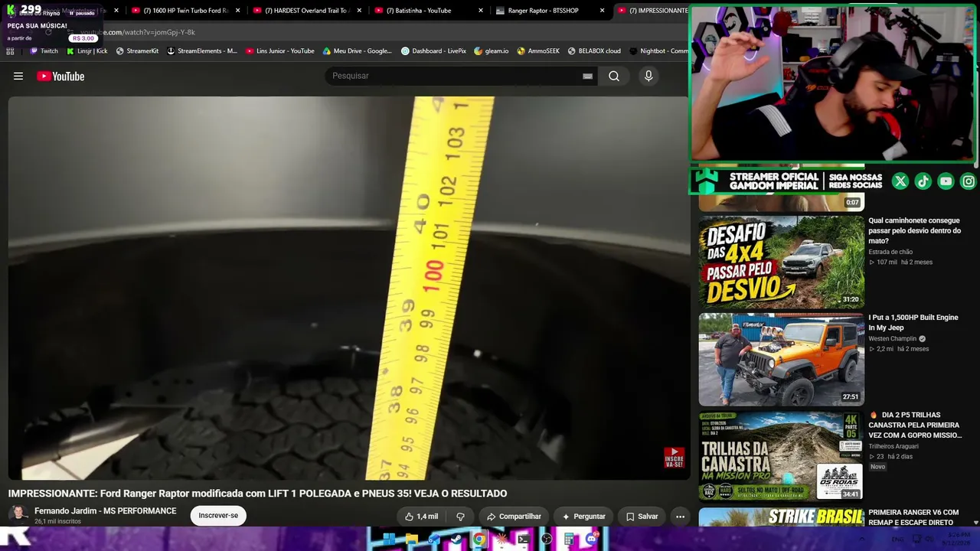
Task: Open the orange Jeep video thumbnail
Action: point(781,360)
